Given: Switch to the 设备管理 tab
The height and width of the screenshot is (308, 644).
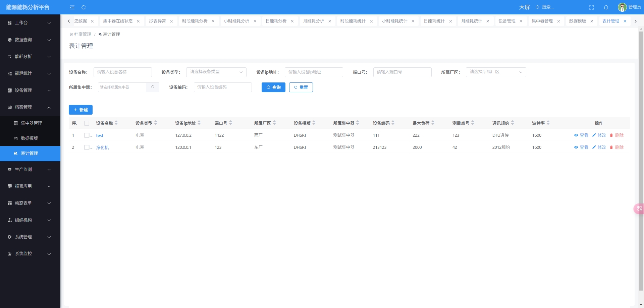Looking at the screenshot, I should [507, 21].
